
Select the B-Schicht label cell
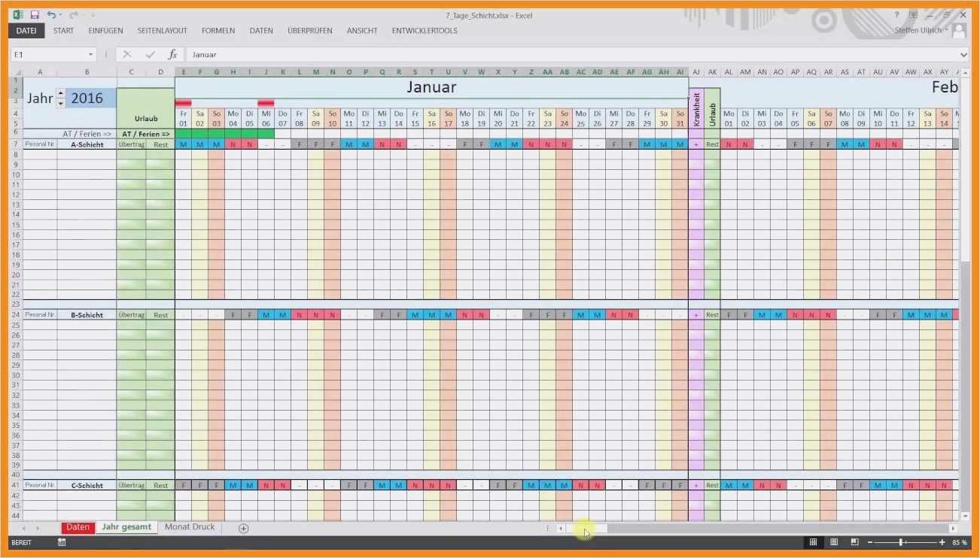pyautogui.click(x=87, y=315)
